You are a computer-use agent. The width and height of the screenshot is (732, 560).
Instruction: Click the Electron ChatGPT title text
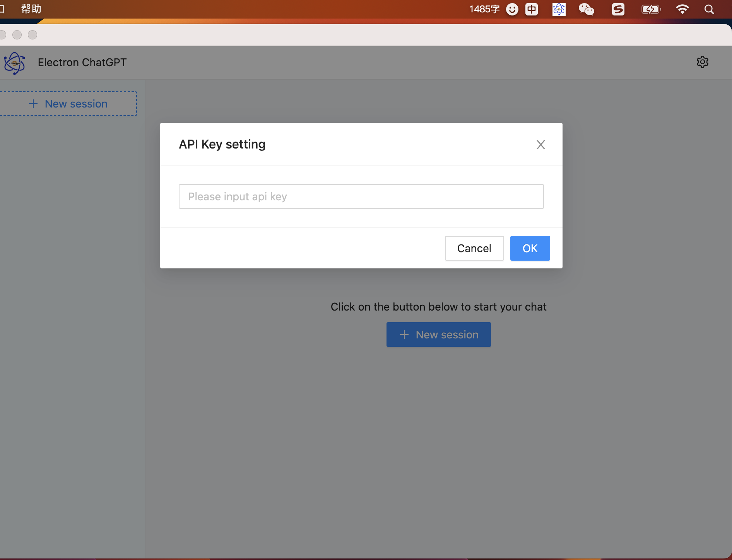[x=82, y=62]
